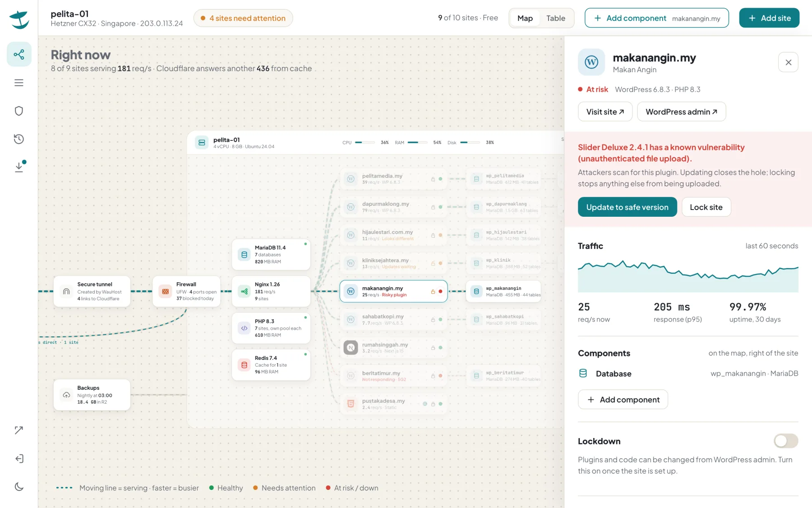Image resolution: width=812 pixels, height=508 pixels.
Task: Select the Firewall node icon
Action: 166,292
